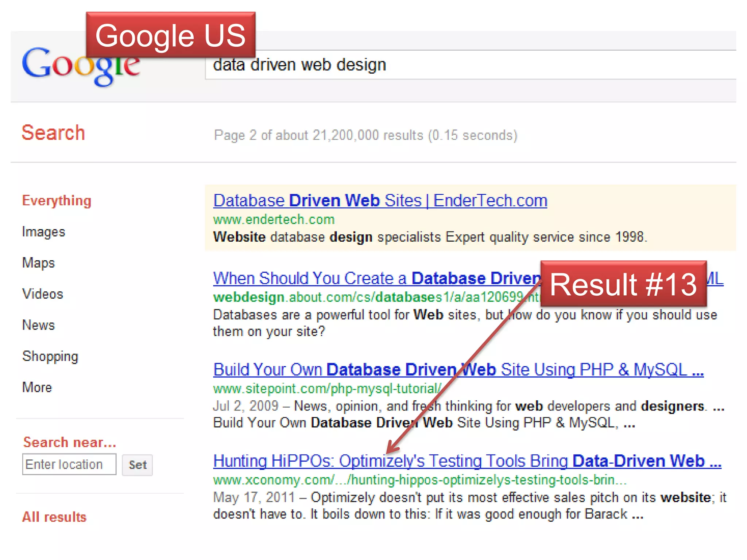The height and width of the screenshot is (560, 747).
Task: Click the 'Databases are a powerful tool' snippet
Action: [465, 323]
